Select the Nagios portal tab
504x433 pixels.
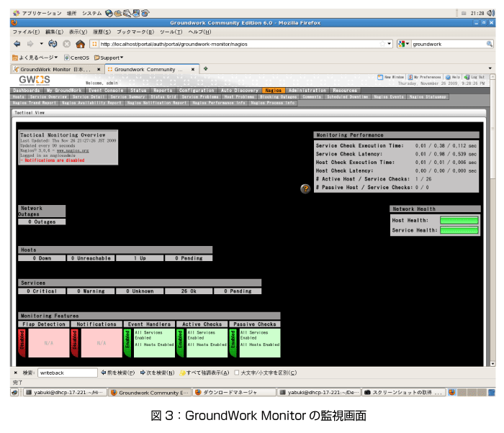273,91
